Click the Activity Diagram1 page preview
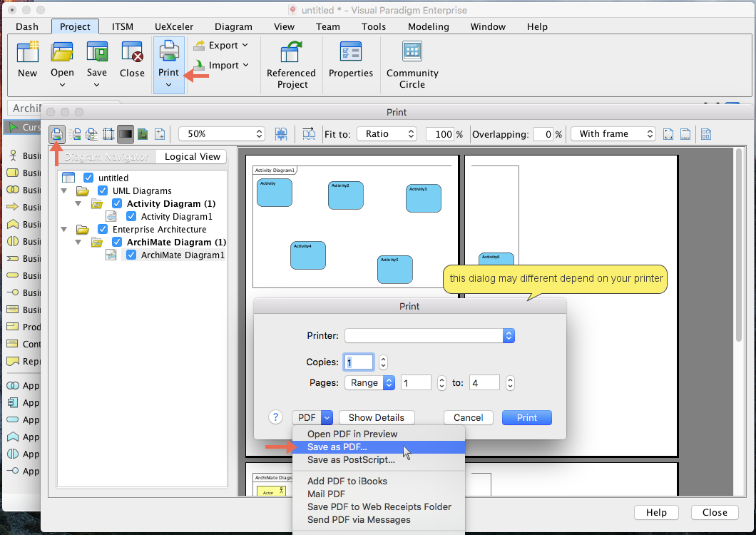 coord(352,227)
